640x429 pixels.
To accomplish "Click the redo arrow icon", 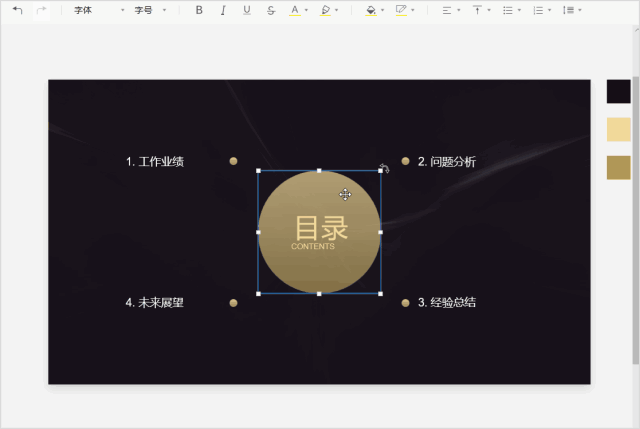I will click(41, 10).
